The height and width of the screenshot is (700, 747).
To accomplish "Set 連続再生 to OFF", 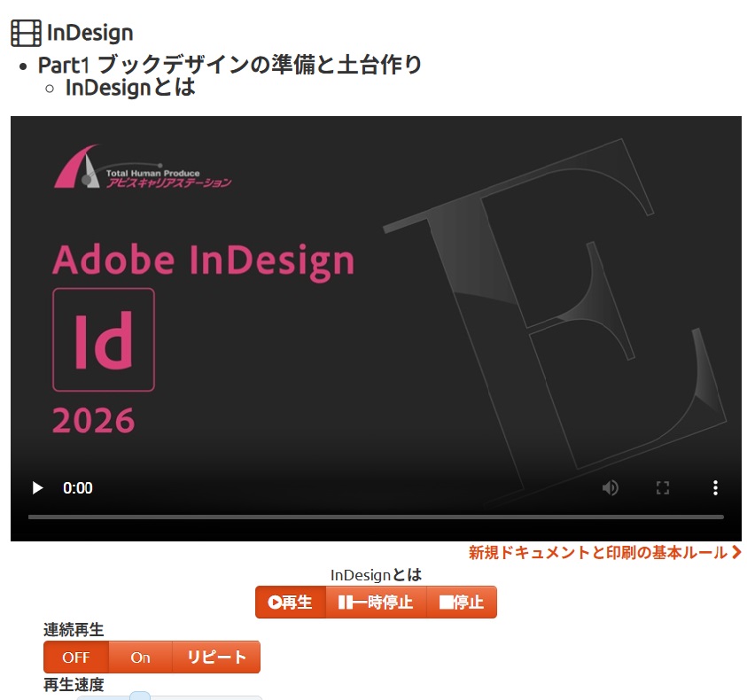I will 76,657.
